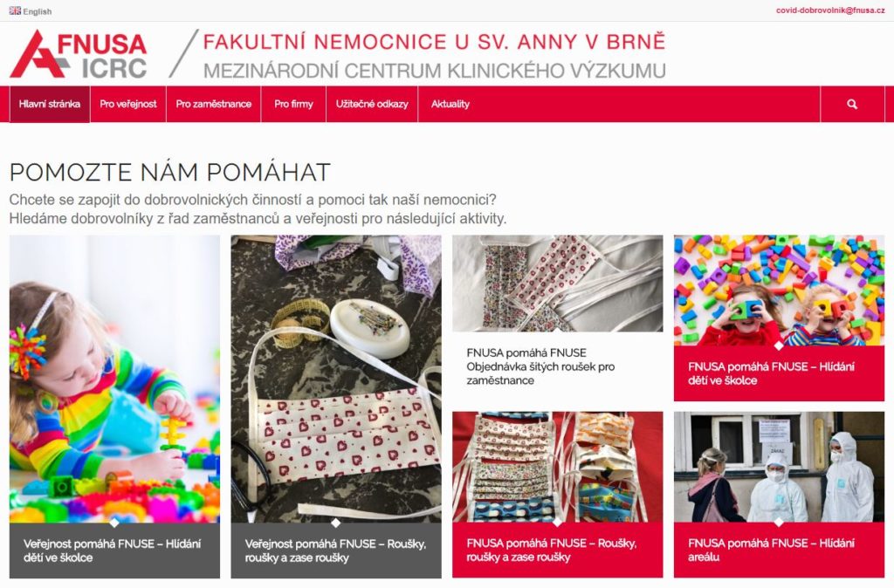The image size is (894, 588).
Task: Open the girl playing with blocks image
Action: pos(114,379)
